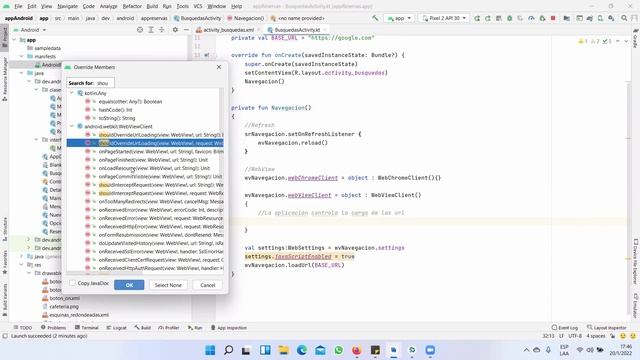Open the Pixel 2 API 30 device dropdown
The image size is (640, 360).
[x=444, y=18]
